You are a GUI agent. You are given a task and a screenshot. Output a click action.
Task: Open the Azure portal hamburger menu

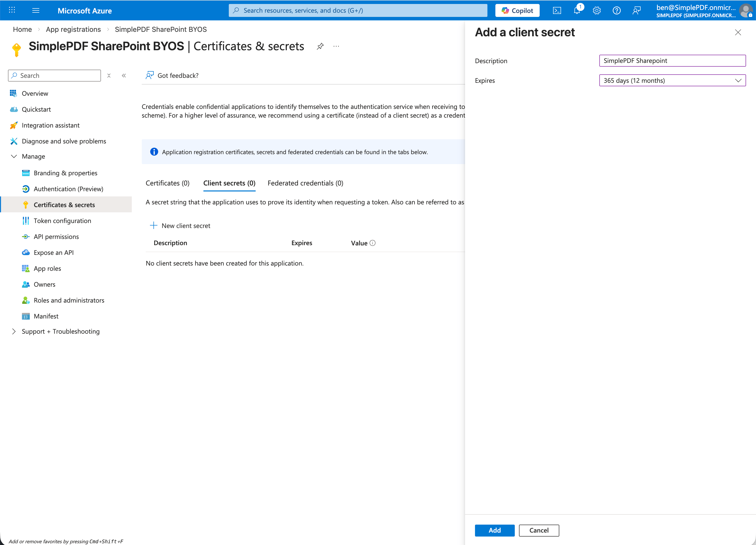point(36,11)
